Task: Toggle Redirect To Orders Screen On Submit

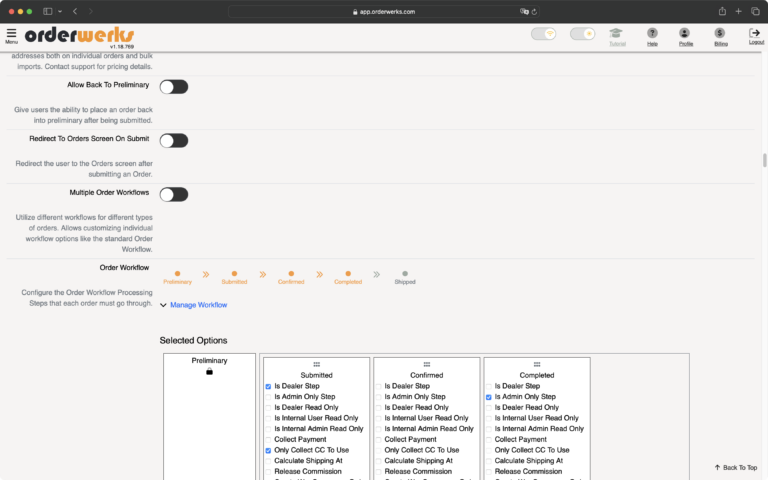Action: pos(174,141)
